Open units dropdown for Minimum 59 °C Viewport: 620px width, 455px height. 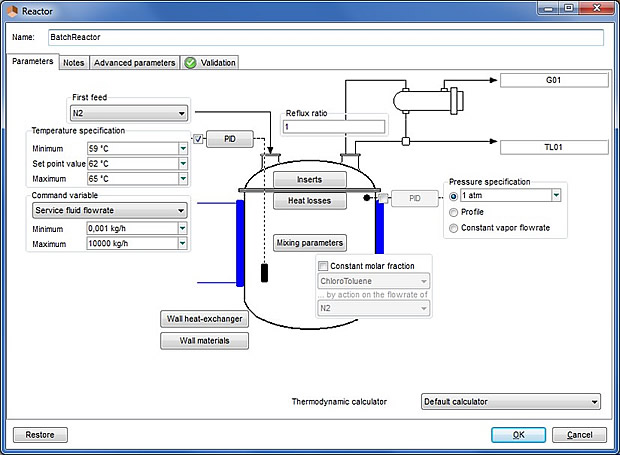(x=183, y=149)
